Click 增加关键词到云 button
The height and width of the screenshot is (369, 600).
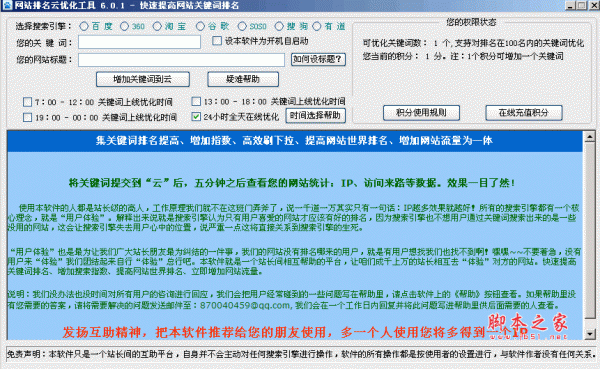click(x=143, y=79)
